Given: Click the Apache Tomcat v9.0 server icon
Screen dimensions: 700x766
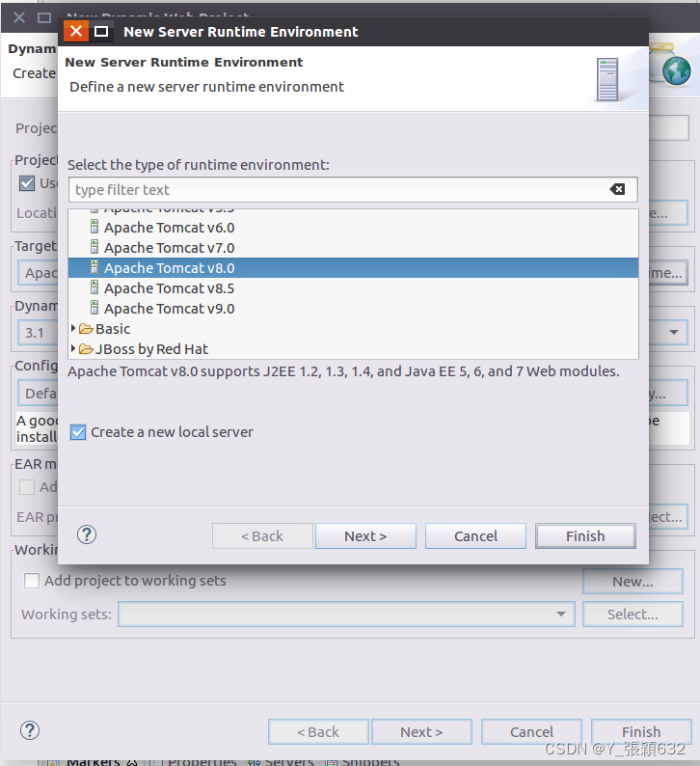Looking at the screenshot, I should 94,308.
